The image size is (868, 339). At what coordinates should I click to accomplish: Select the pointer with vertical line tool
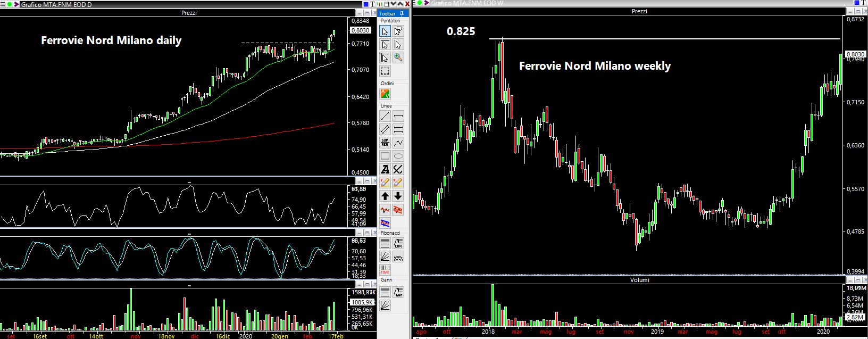tap(398, 45)
